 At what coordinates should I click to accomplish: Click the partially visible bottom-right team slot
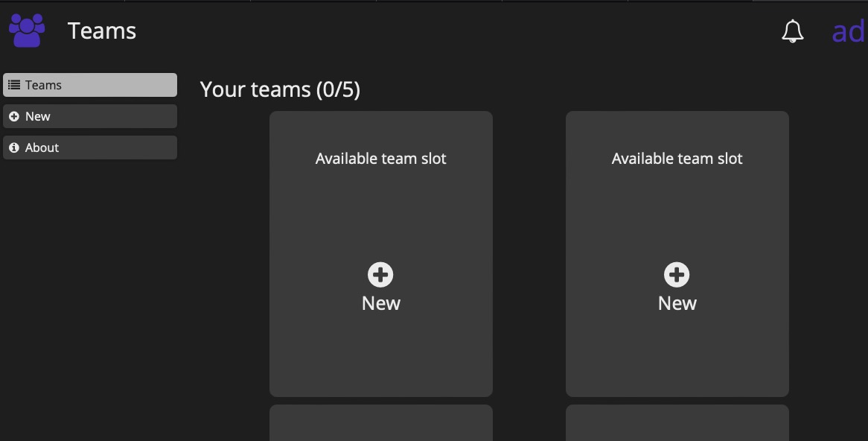(677, 425)
